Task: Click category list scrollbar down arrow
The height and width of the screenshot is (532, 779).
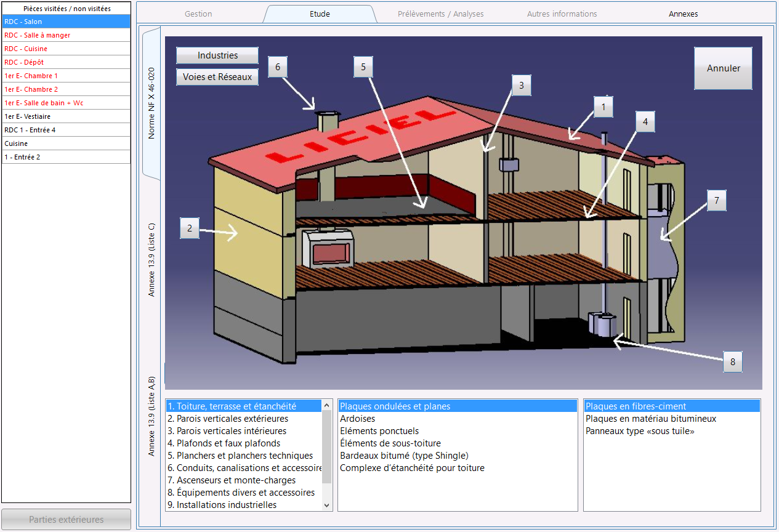Action: (326, 506)
